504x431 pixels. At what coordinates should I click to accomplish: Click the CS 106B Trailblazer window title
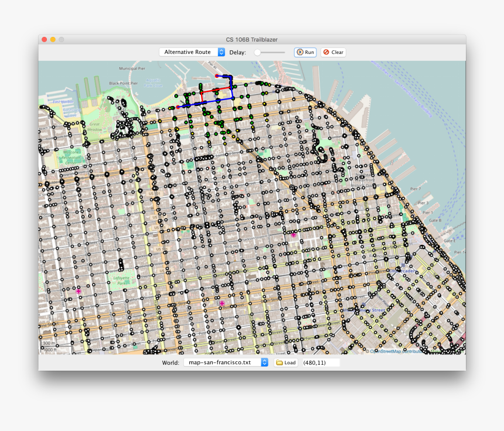pos(252,39)
